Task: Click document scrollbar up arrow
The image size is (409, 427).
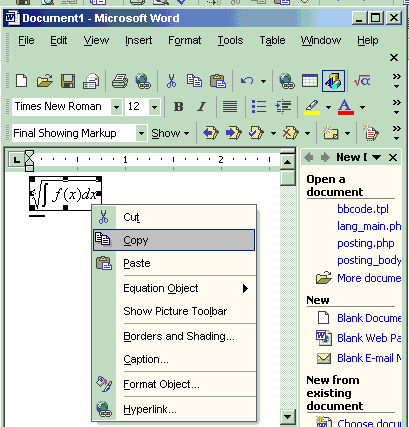Action: point(287,162)
